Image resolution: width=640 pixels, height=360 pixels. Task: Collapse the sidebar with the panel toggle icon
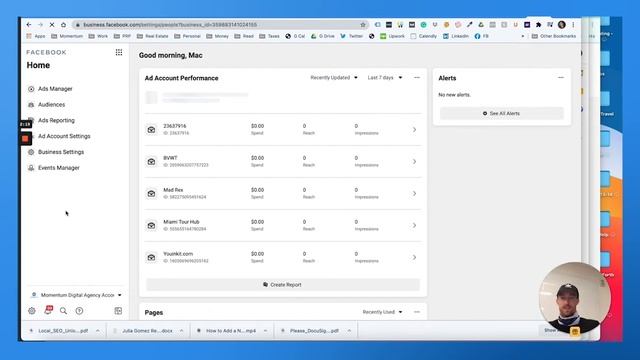(x=118, y=311)
